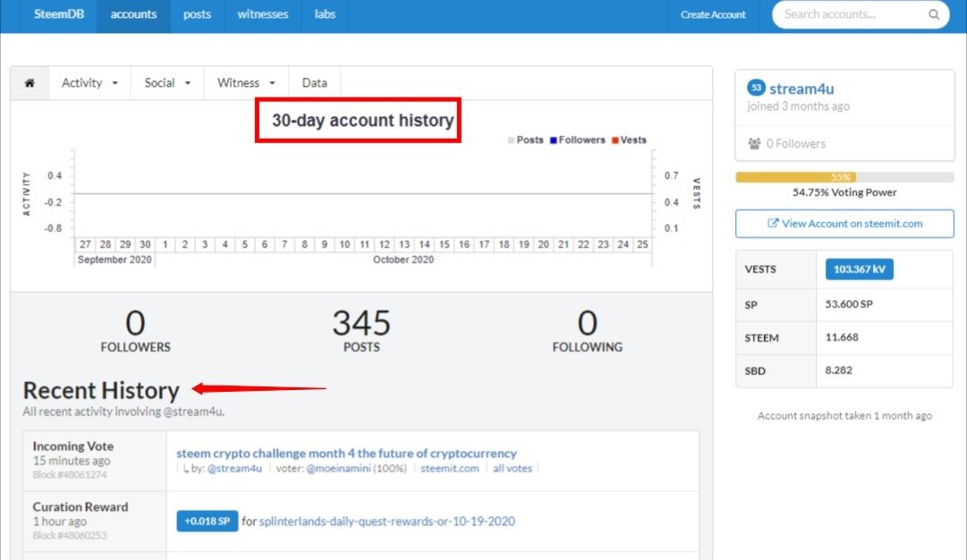Open the home icon tab
Screen dimensions: 967x560
[30, 82]
